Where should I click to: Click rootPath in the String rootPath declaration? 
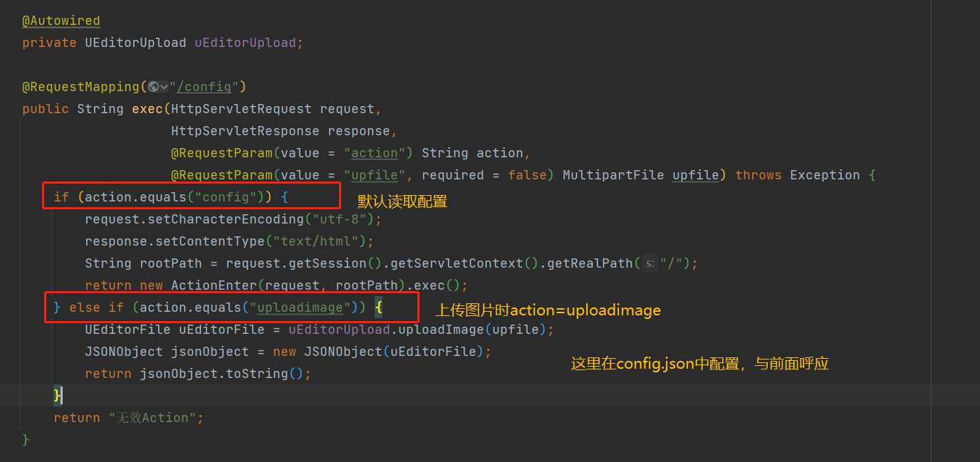click(x=171, y=263)
